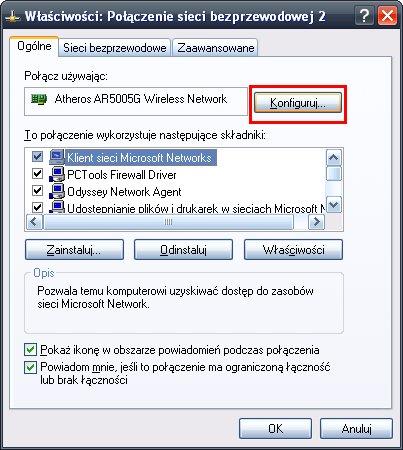The image size is (403, 450).
Task: Select the Klient sieci Microsoft Networks icon
Action: tap(57, 157)
